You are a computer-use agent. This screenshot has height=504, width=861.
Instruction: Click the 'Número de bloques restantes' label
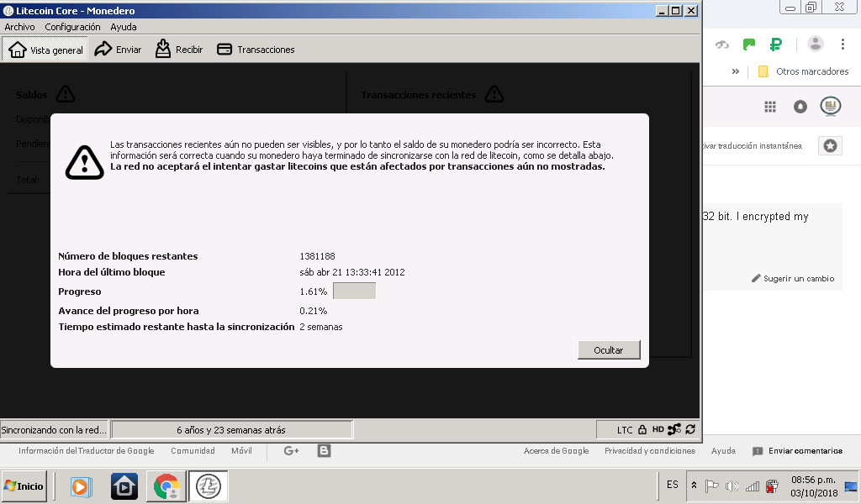pos(128,256)
